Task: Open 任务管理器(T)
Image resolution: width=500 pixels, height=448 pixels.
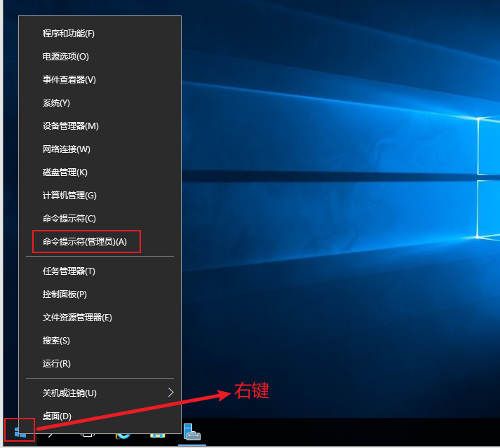Action: (100, 271)
